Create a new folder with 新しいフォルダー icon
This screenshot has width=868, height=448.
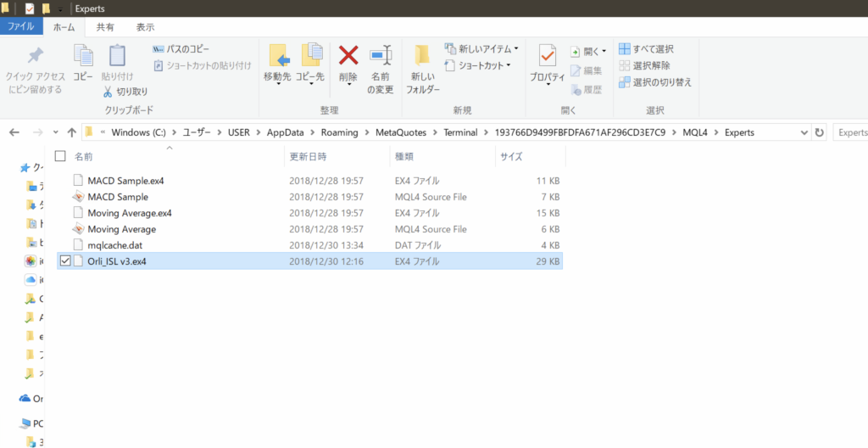pos(422,57)
